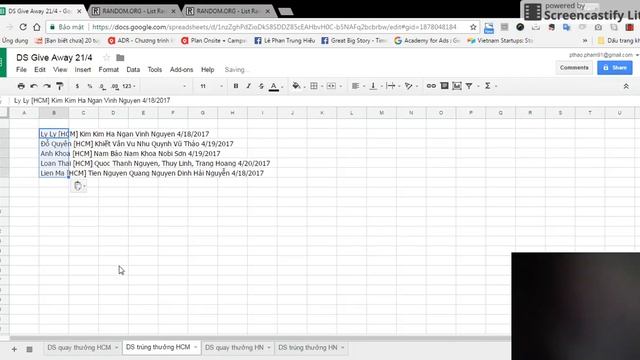Open the fill color picker
Viewport: 640px width, 360px height.
pyautogui.click(x=296, y=86)
